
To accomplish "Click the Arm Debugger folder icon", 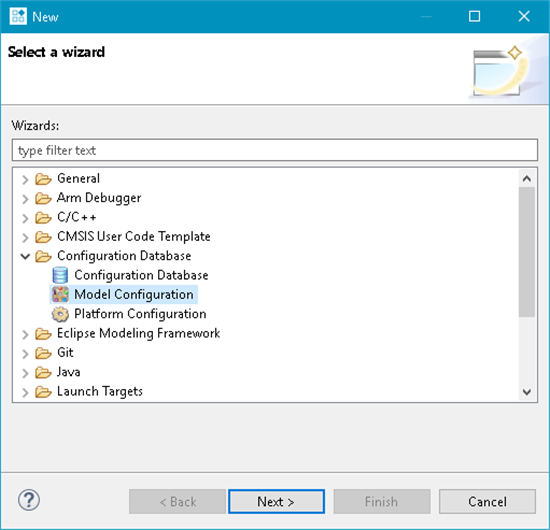I will point(43,198).
